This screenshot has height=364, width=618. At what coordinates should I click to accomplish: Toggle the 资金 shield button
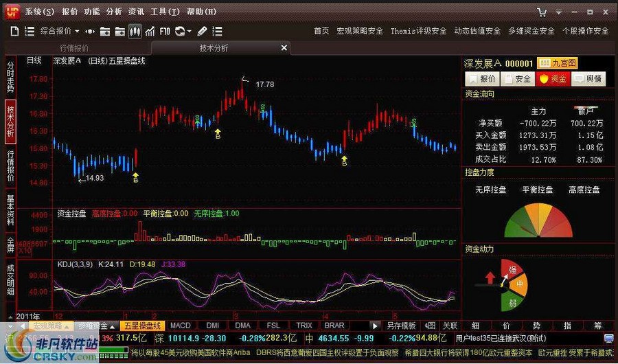click(x=553, y=79)
